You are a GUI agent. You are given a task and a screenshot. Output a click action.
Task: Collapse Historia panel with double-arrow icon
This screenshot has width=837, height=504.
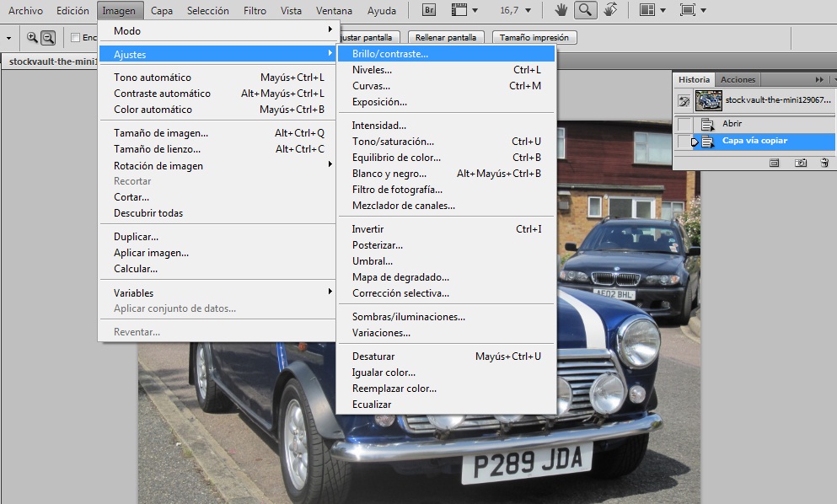point(819,79)
